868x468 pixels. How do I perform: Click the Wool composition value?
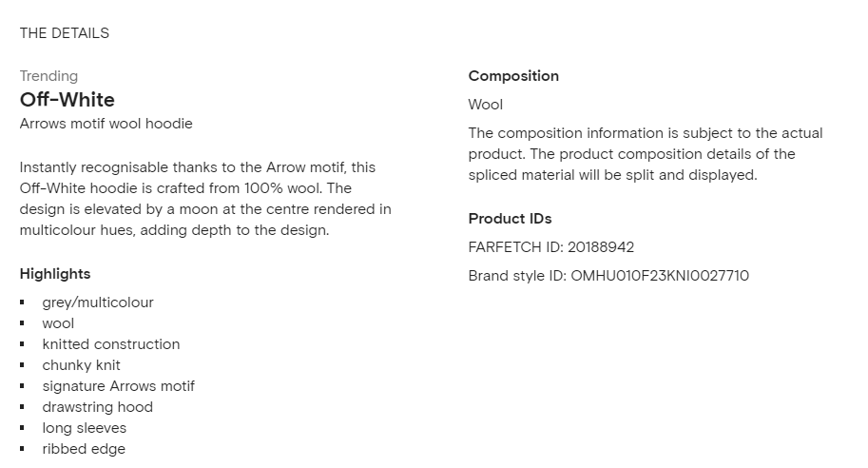(x=486, y=105)
